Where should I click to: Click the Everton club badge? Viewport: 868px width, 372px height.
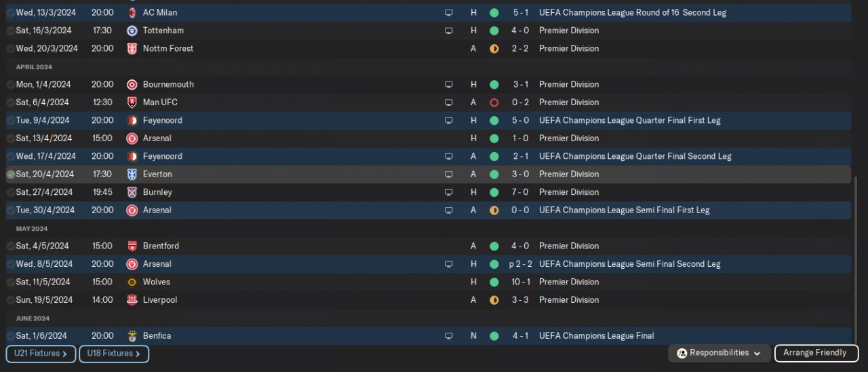click(x=132, y=174)
